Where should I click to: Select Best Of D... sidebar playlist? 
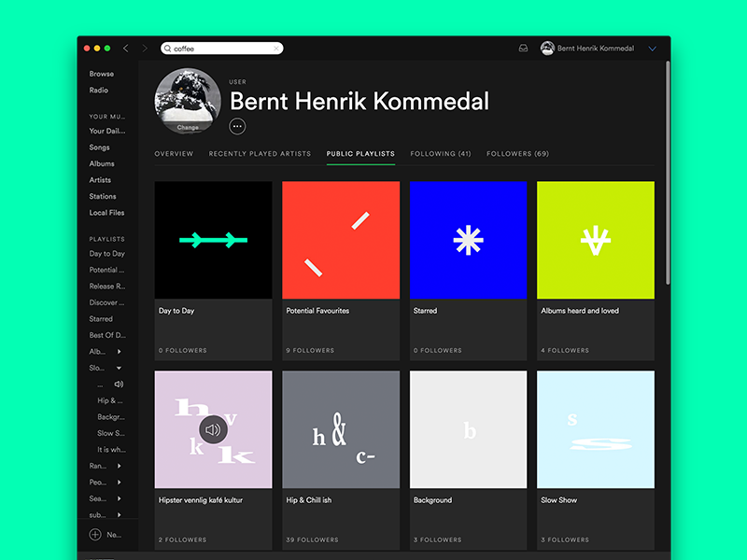[x=107, y=335]
